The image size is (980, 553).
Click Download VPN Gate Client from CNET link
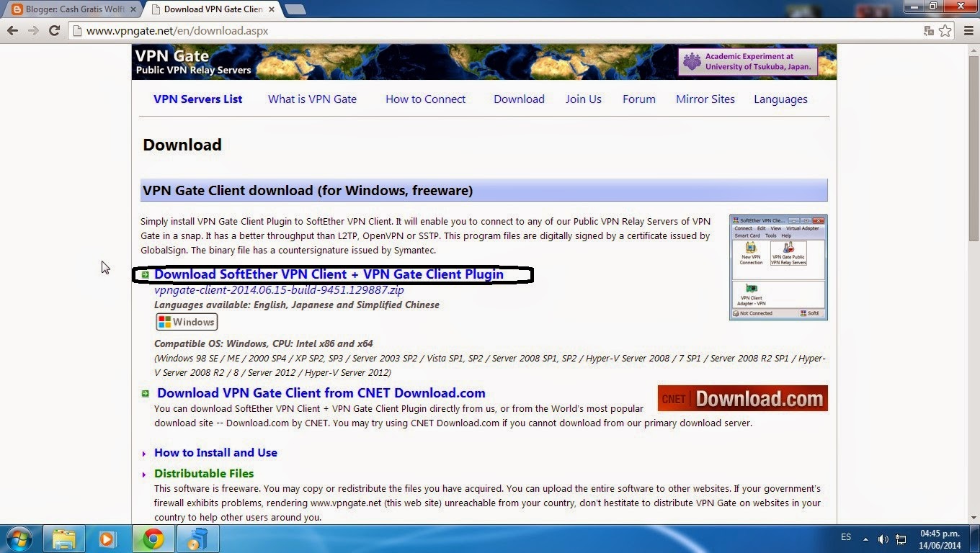pos(321,393)
